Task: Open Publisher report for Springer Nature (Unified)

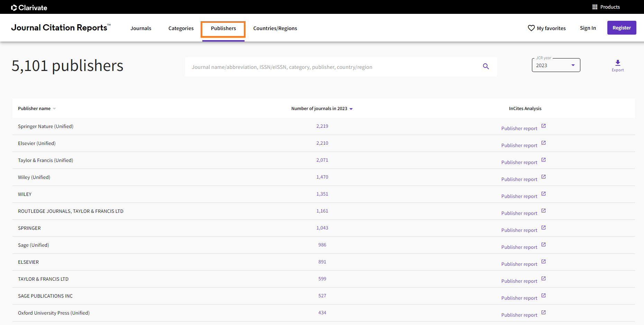Action: point(519,128)
